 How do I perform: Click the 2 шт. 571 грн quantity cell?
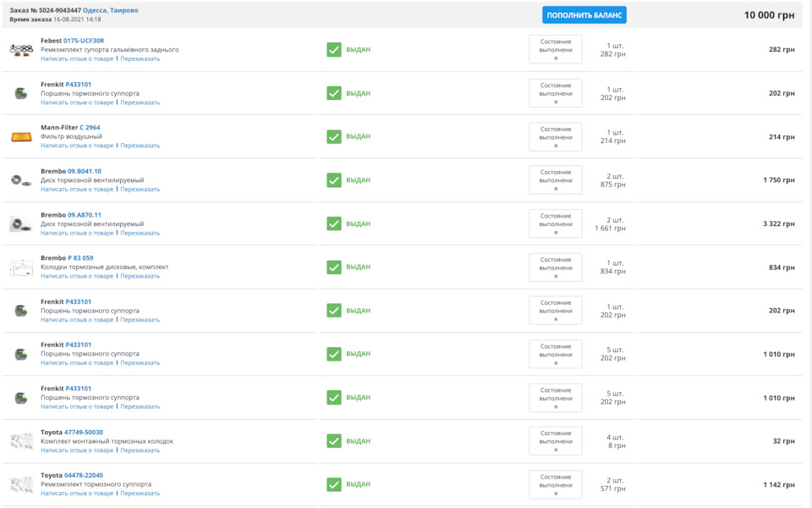pyautogui.click(x=612, y=484)
